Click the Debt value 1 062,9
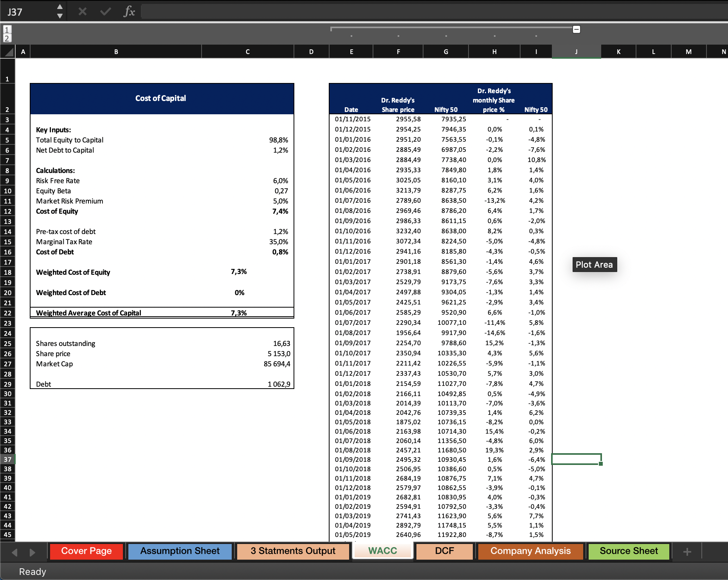The image size is (728, 580). [x=279, y=384]
